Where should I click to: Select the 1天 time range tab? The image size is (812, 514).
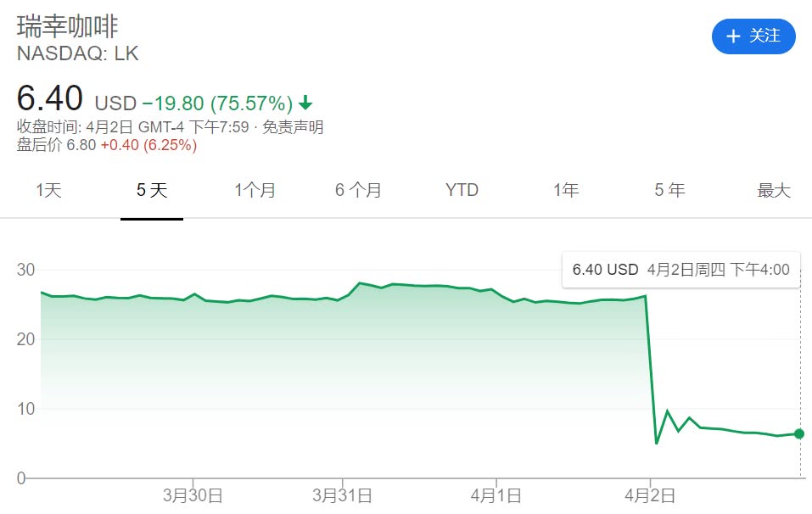(48, 191)
